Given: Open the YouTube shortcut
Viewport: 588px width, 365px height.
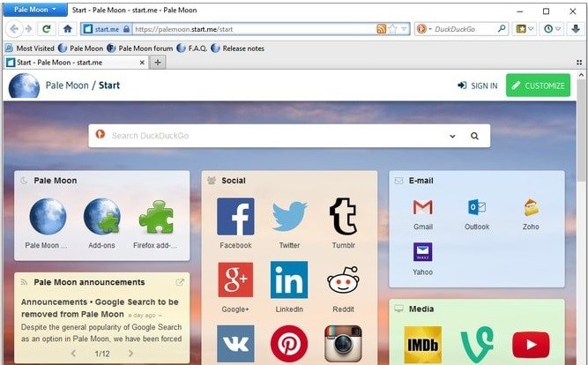Looking at the screenshot, I should coord(531,345).
